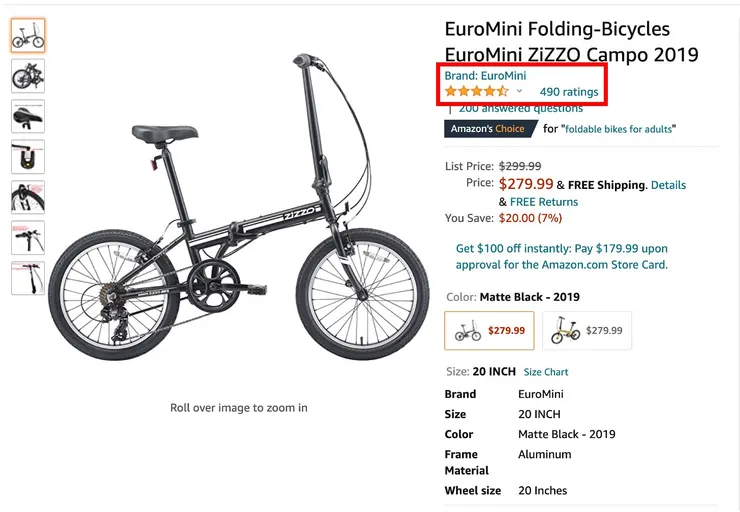Viewport: 740px width, 512px height.
Task: View the handlebar detail thumbnail
Action: tap(28, 238)
